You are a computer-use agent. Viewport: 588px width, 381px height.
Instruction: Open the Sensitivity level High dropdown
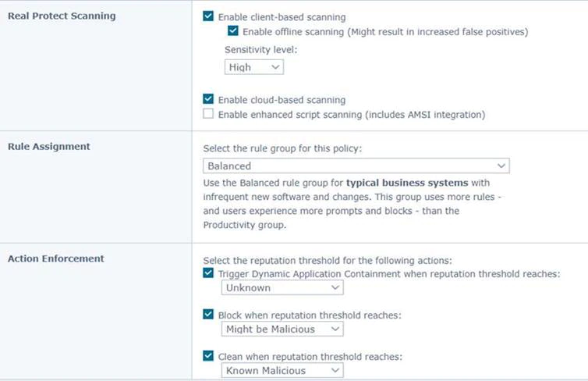tap(254, 67)
